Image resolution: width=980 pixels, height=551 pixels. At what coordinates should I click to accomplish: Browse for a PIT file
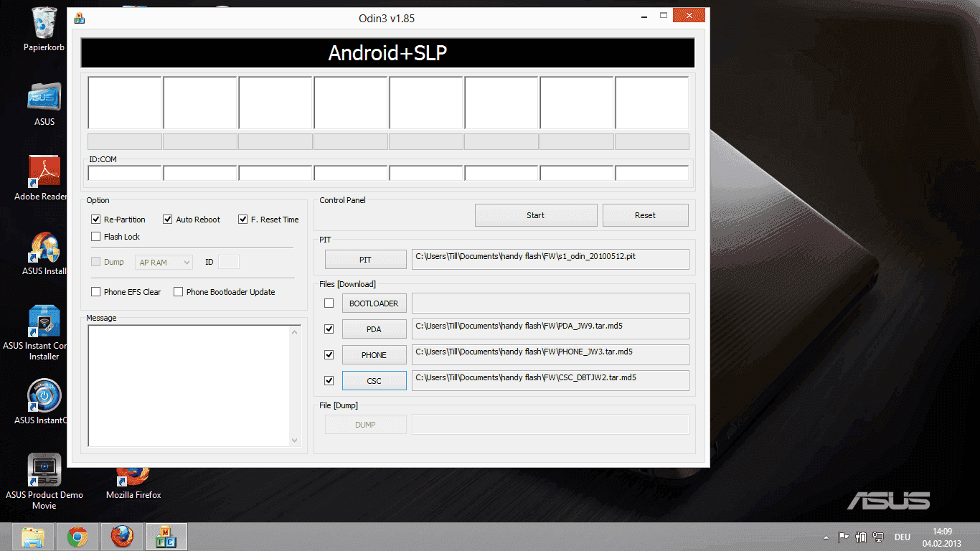point(365,260)
